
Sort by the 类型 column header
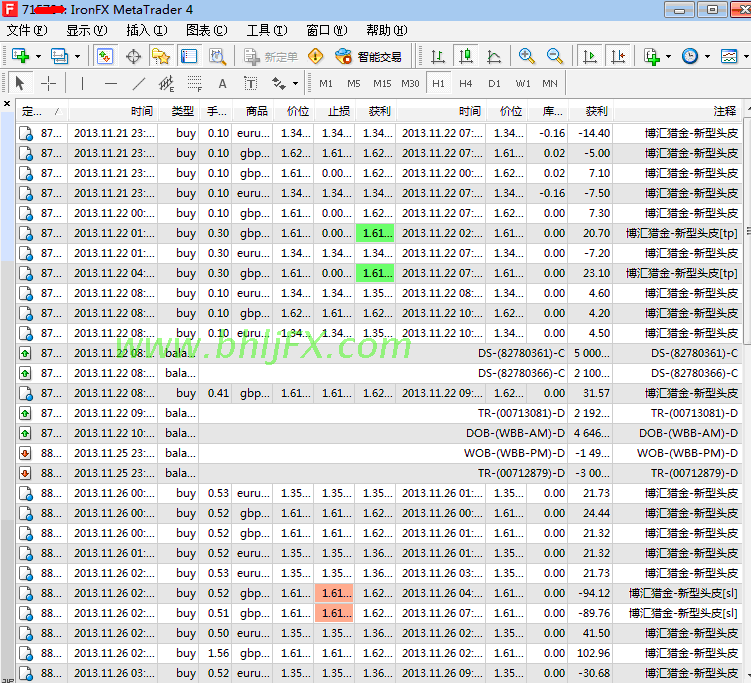(178, 112)
